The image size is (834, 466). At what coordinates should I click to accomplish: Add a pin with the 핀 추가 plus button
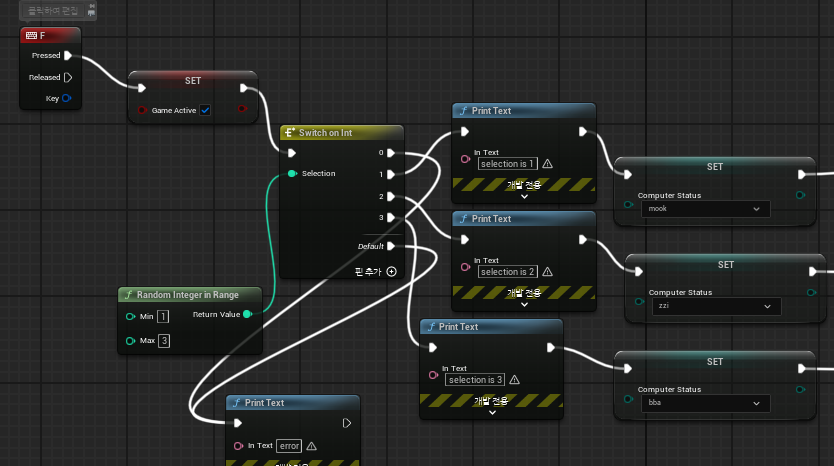tap(392, 272)
